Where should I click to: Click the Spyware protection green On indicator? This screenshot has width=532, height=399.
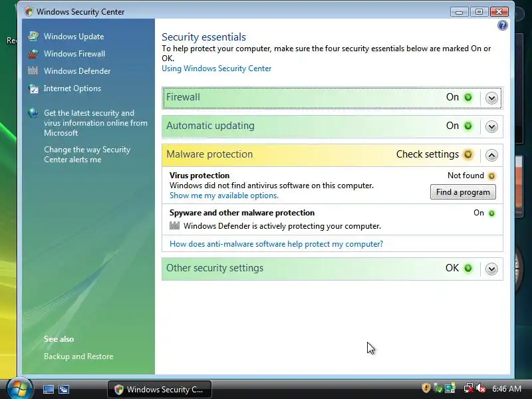click(x=491, y=213)
